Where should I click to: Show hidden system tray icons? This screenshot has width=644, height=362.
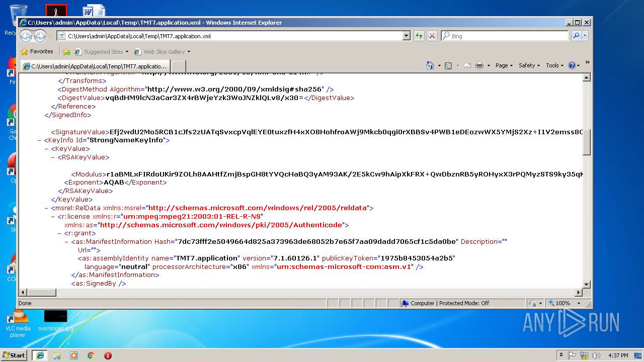561,355
